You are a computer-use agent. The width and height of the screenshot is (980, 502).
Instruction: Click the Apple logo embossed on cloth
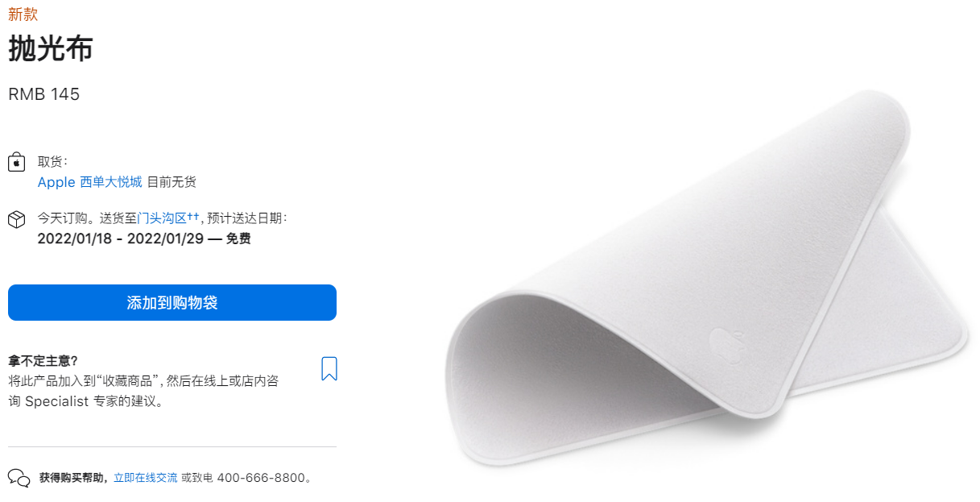pyautogui.click(x=722, y=344)
